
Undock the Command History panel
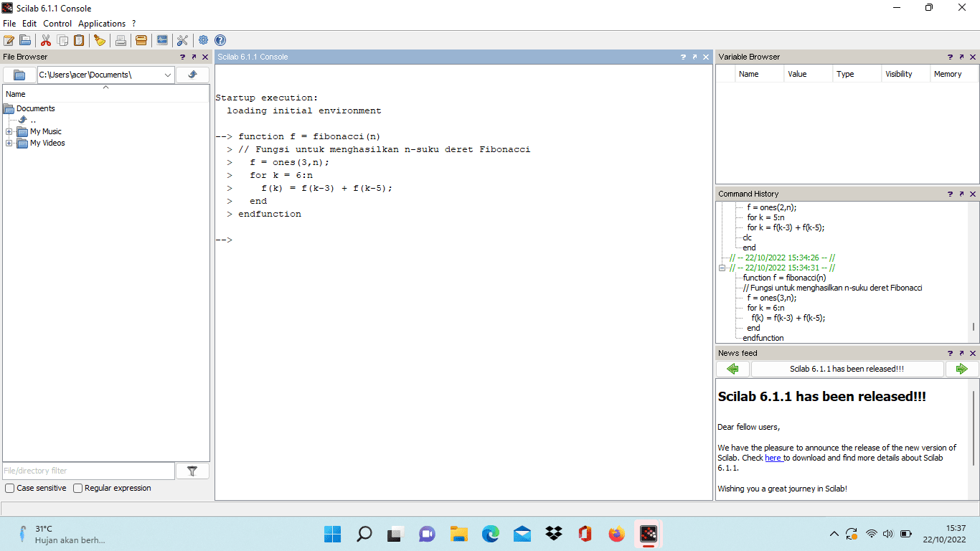pos(961,194)
